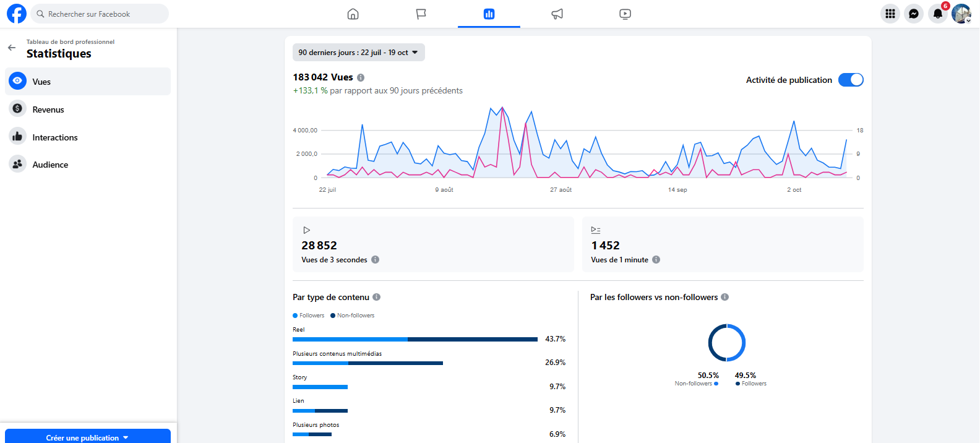Select Revenus in the sidebar

coord(48,110)
